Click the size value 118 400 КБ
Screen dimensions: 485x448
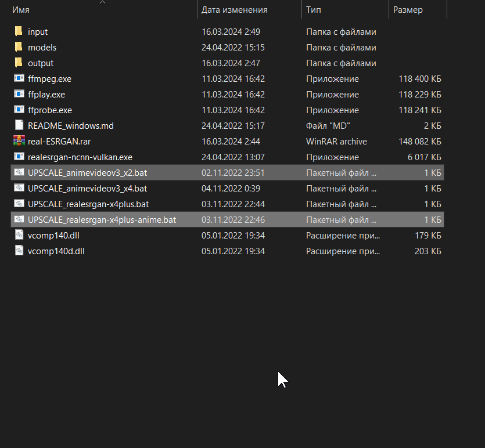pyautogui.click(x=420, y=79)
